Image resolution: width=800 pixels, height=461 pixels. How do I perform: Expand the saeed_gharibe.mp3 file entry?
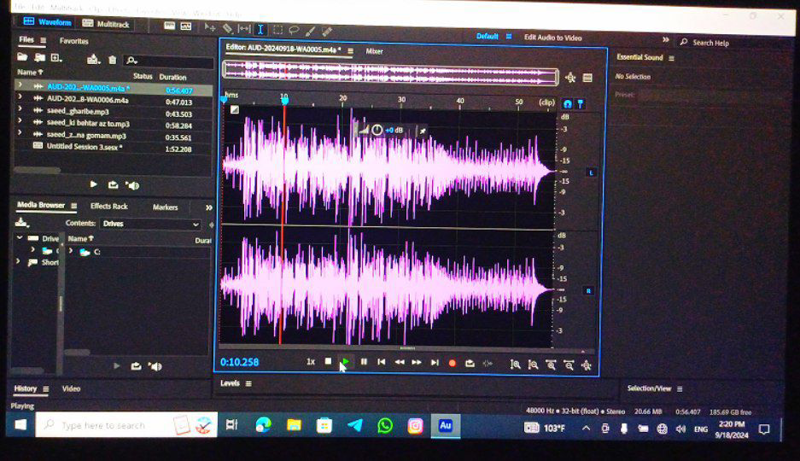[x=19, y=111]
